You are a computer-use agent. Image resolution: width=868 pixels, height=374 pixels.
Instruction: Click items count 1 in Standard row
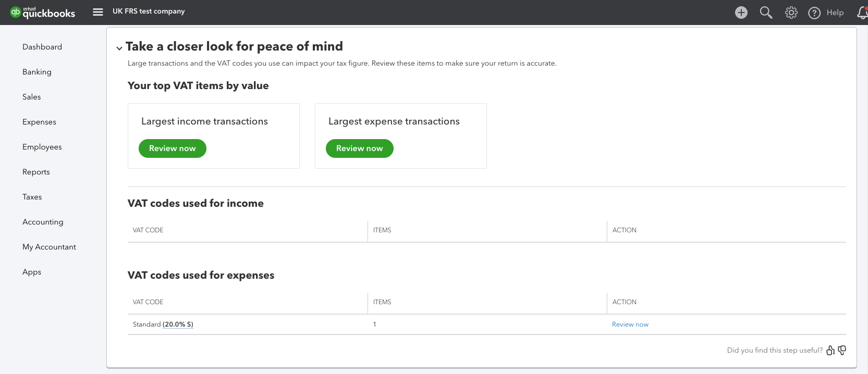click(x=375, y=325)
